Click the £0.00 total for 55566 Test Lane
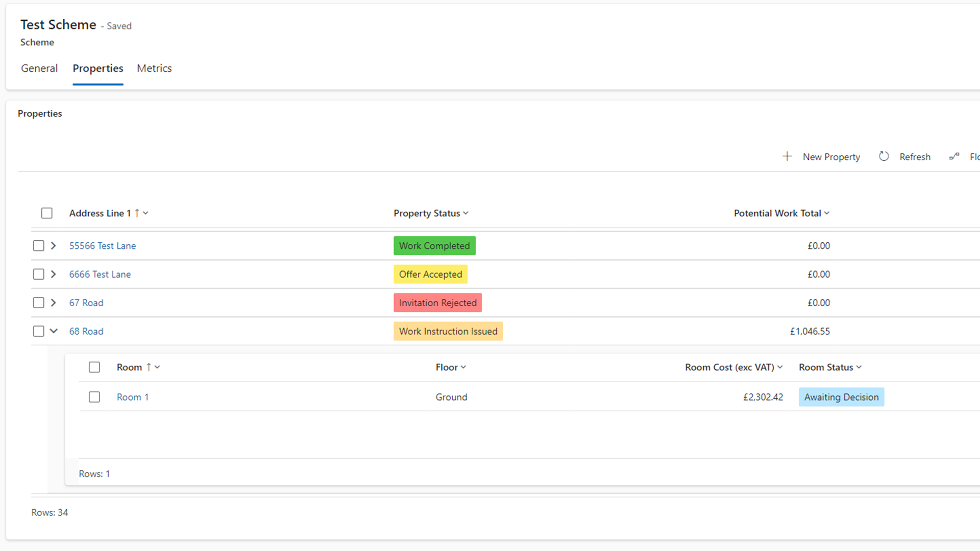This screenshot has width=980, height=551. [x=819, y=246]
